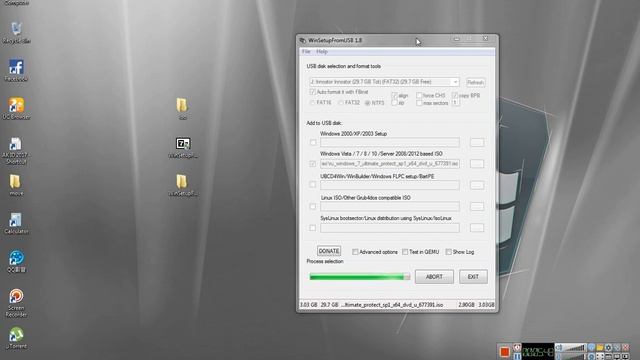Click the red X icon in the recorder toolbar

coord(625,347)
